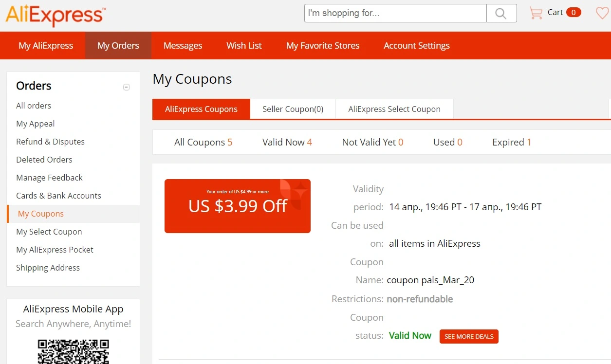Click the US $3.99 Off coupon card
Viewport: 611px width, 364px height.
tap(238, 206)
